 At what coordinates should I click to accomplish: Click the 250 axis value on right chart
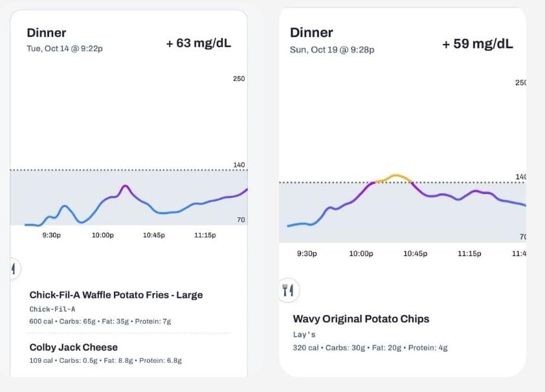coord(521,82)
